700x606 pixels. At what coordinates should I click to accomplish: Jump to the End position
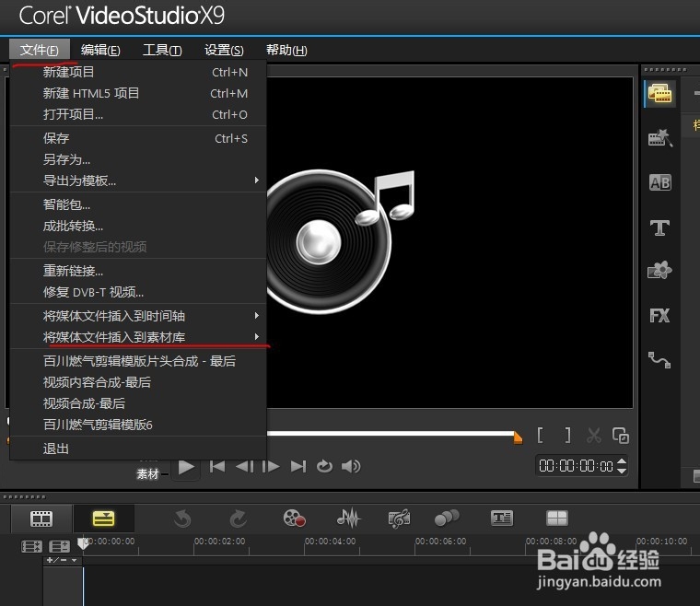[x=298, y=467]
